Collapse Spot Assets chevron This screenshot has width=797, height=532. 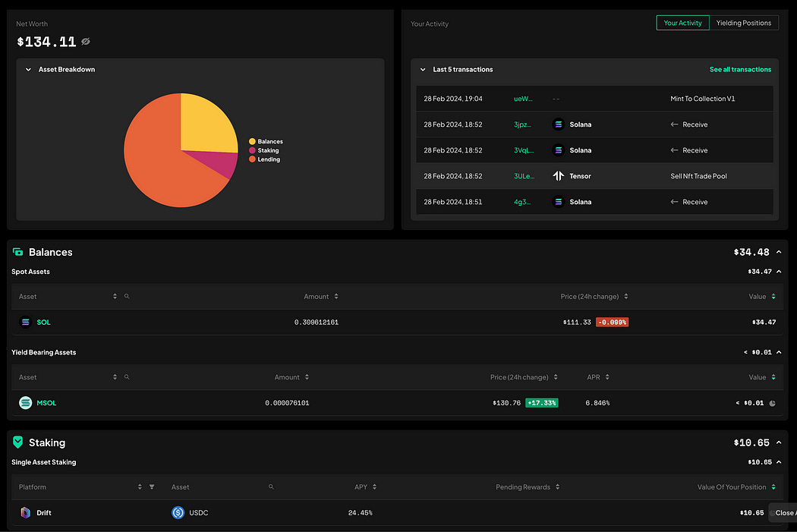[x=779, y=272]
